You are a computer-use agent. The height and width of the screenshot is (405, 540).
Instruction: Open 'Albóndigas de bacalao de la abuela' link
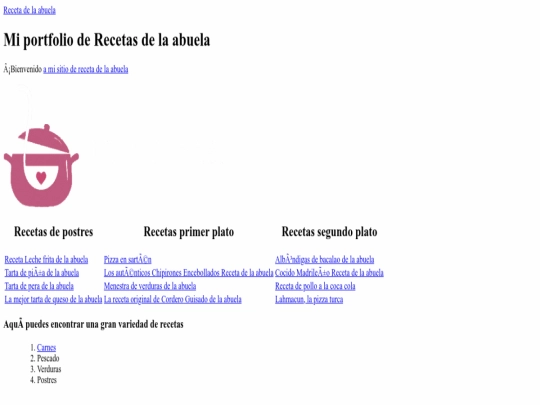(x=325, y=260)
